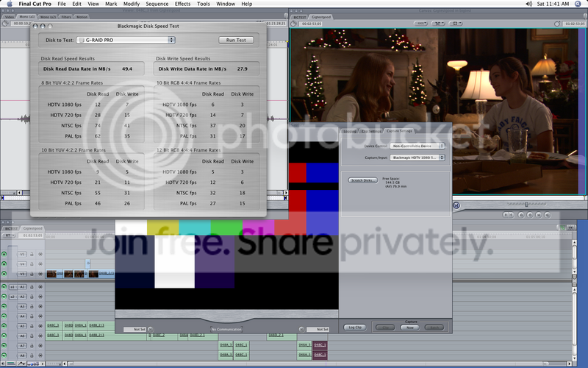
Task: Go to Out point in Log and Capture
Action: [301, 329]
